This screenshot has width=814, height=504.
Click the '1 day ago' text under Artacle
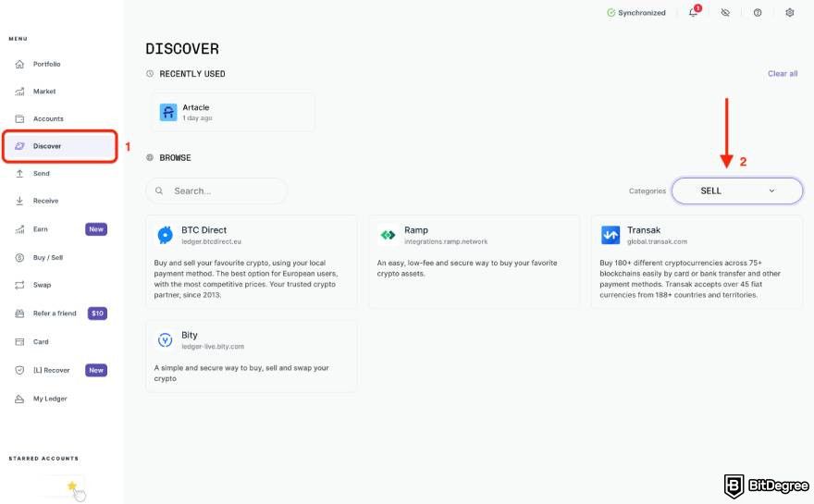tap(197, 118)
